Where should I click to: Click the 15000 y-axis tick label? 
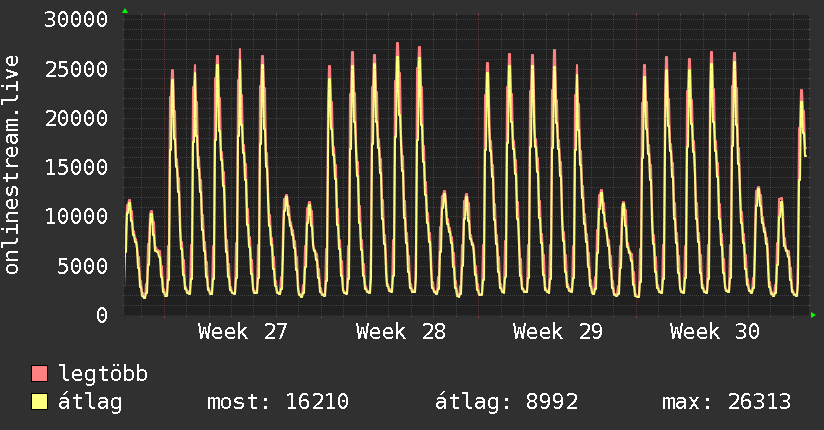point(76,168)
